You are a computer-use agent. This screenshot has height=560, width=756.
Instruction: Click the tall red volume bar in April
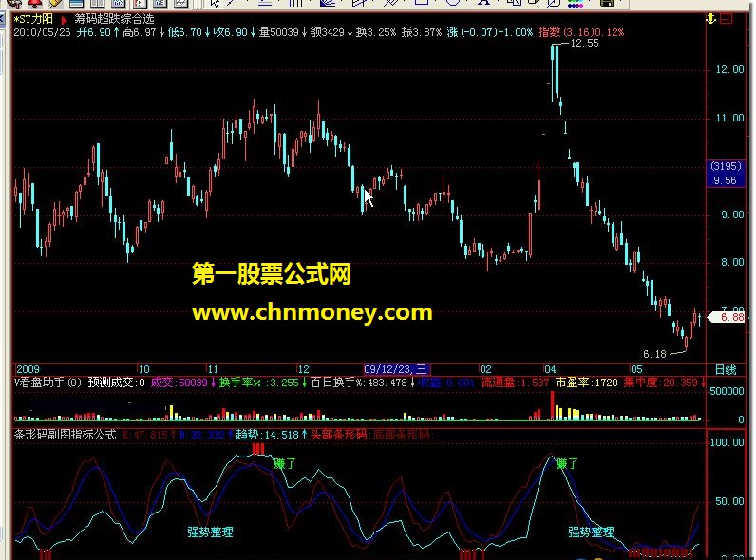(553, 405)
